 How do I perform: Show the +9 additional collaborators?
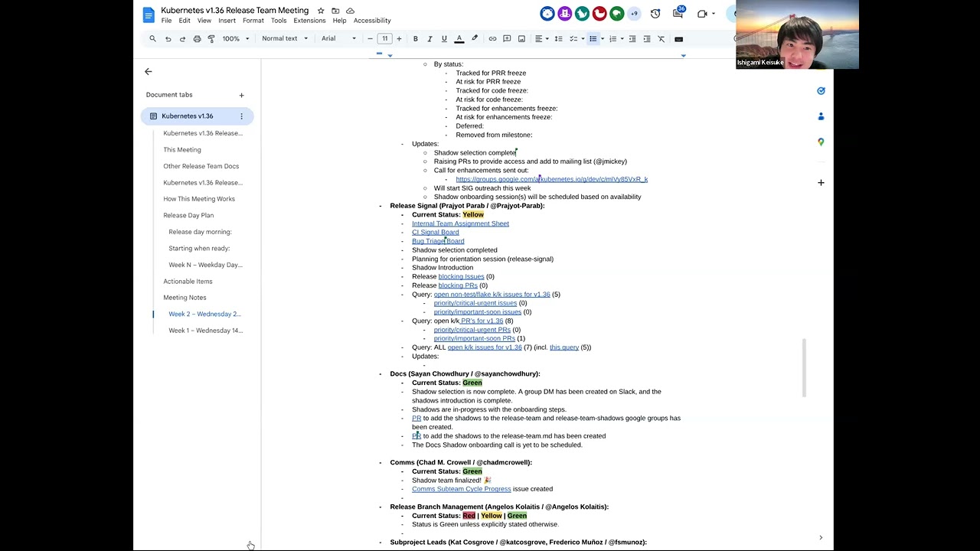coord(634,14)
